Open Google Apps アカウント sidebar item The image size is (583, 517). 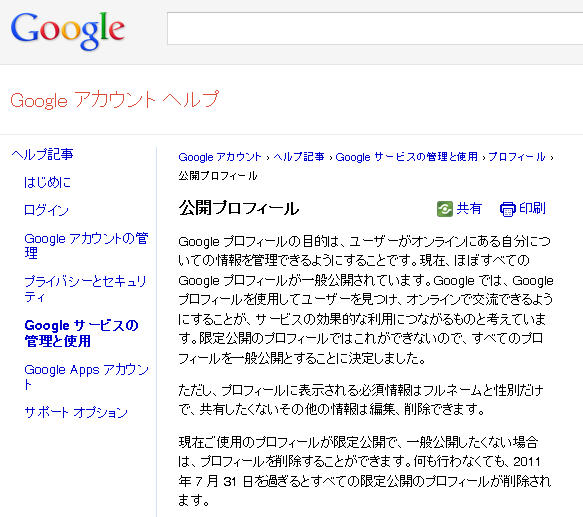coord(86,376)
